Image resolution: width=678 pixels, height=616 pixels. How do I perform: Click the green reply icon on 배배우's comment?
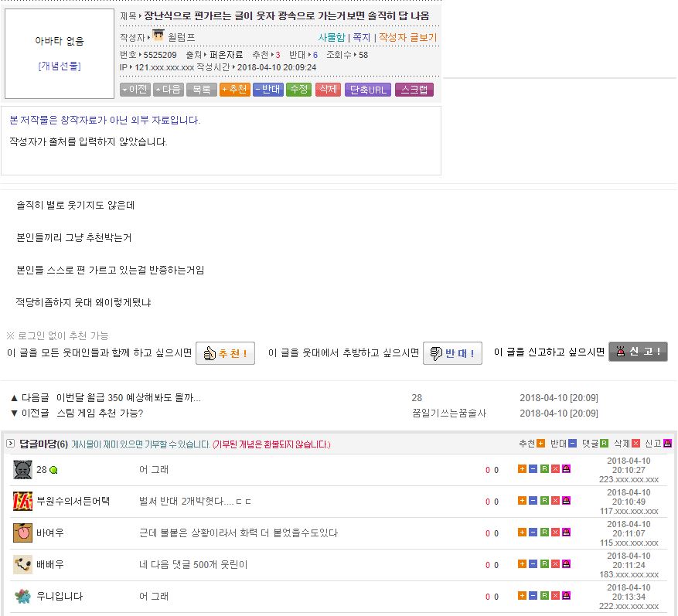544,564
